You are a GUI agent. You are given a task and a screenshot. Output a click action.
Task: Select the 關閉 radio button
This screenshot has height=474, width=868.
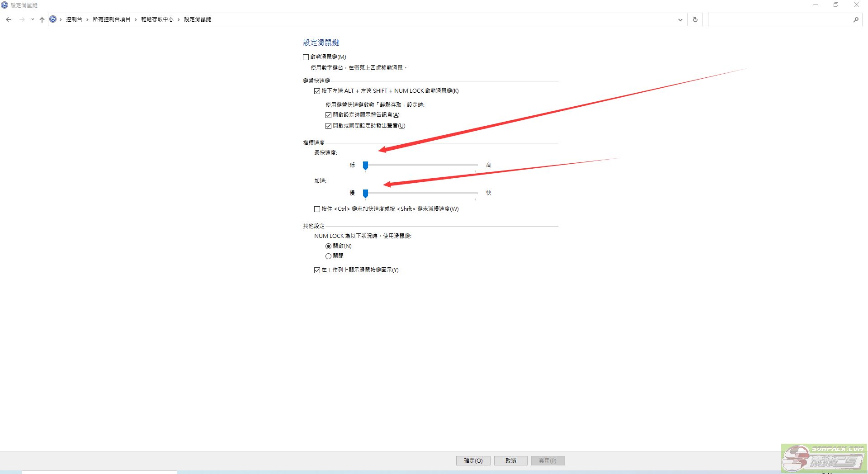pos(329,256)
